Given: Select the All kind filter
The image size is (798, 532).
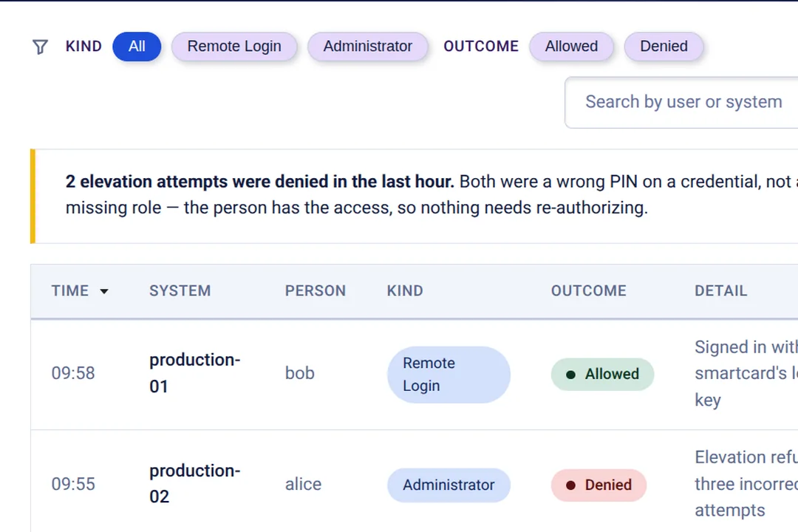Looking at the screenshot, I should point(137,47).
